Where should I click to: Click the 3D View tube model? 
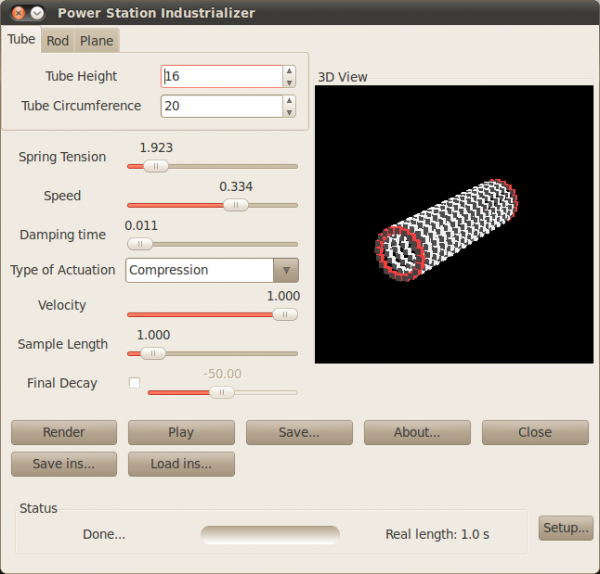pyautogui.click(x=446, y=230)
